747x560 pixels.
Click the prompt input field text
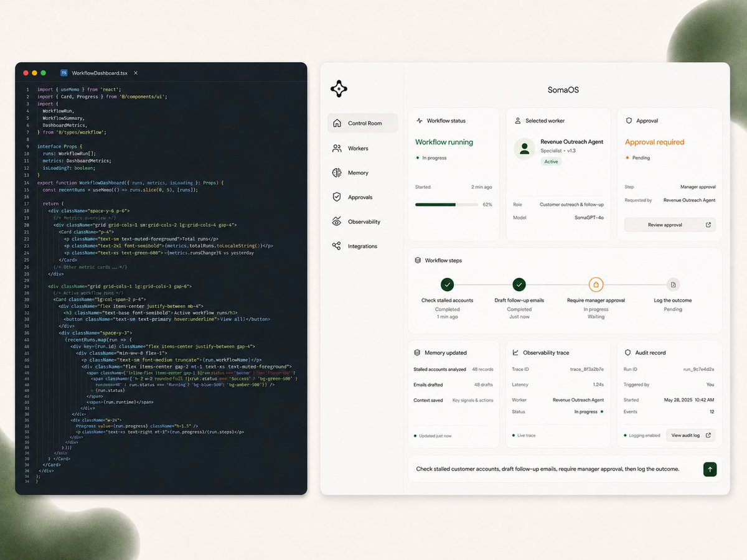pyautogui.click(x=548, y=469)
